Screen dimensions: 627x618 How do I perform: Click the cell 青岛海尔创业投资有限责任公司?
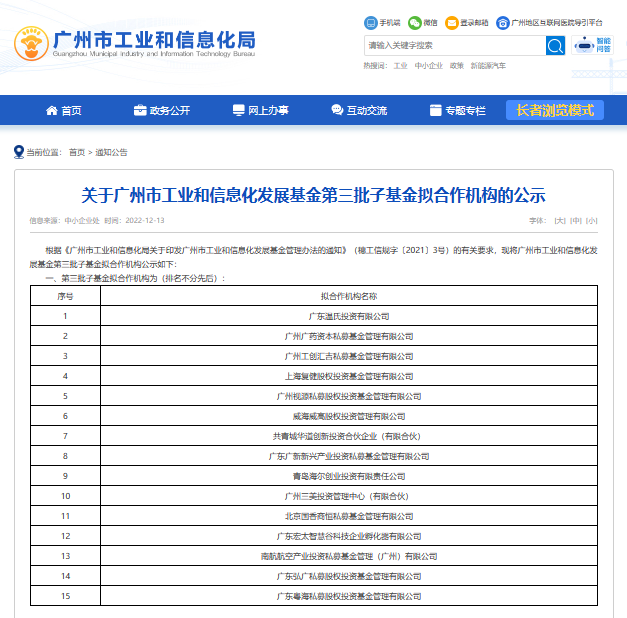349,476
